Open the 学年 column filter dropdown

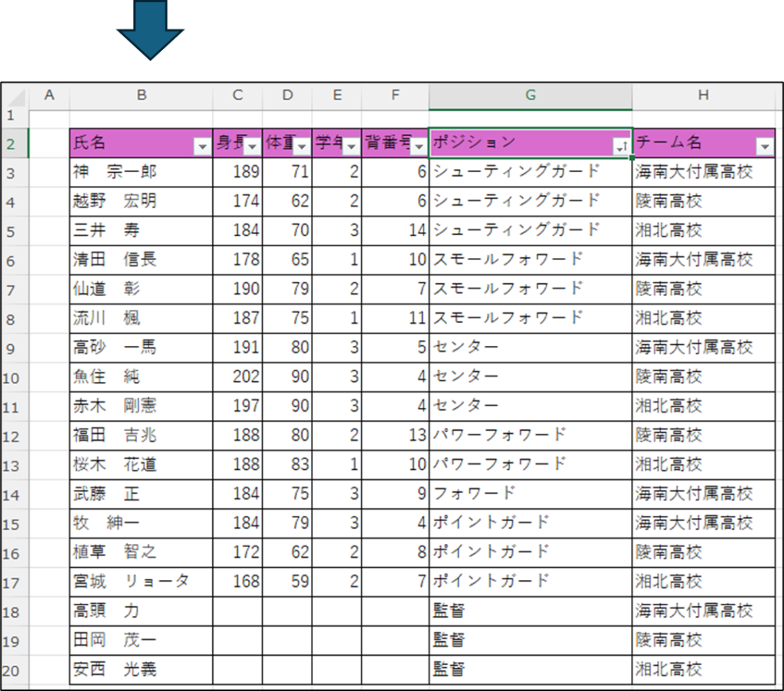point(351,147)
